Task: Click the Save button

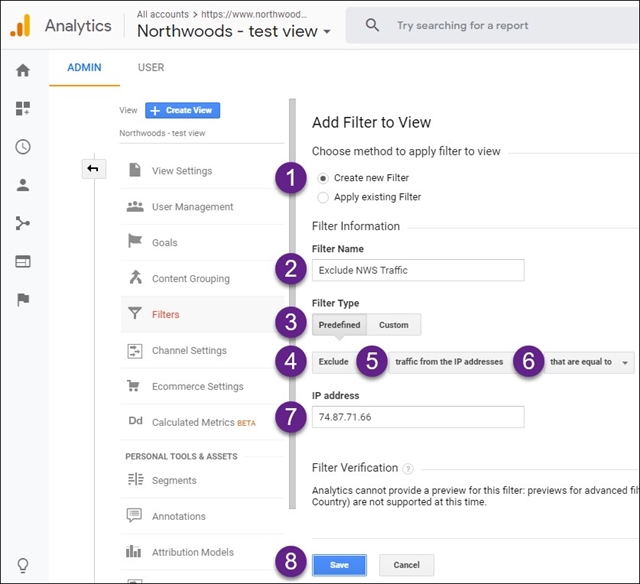Action: coord(339,565)
